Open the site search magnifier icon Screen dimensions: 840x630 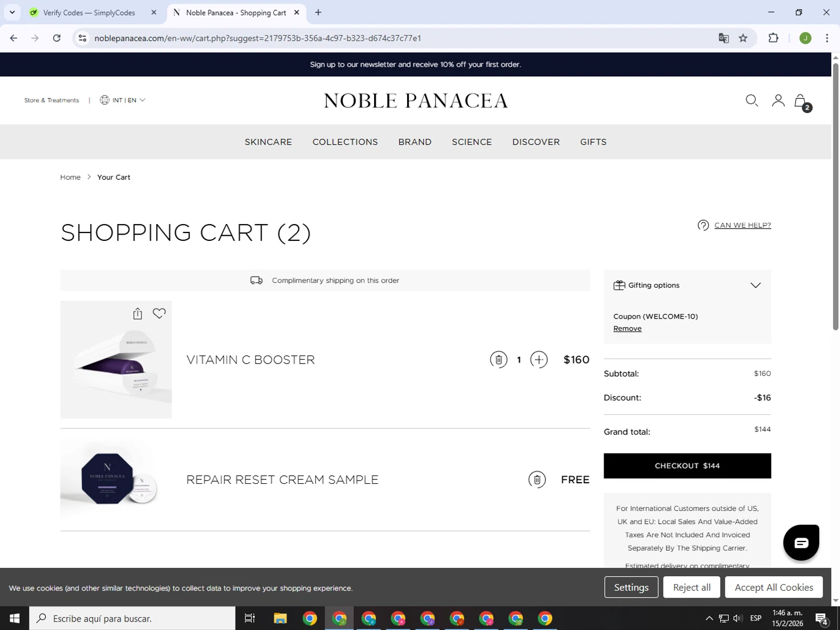click(x=752, y=101)
